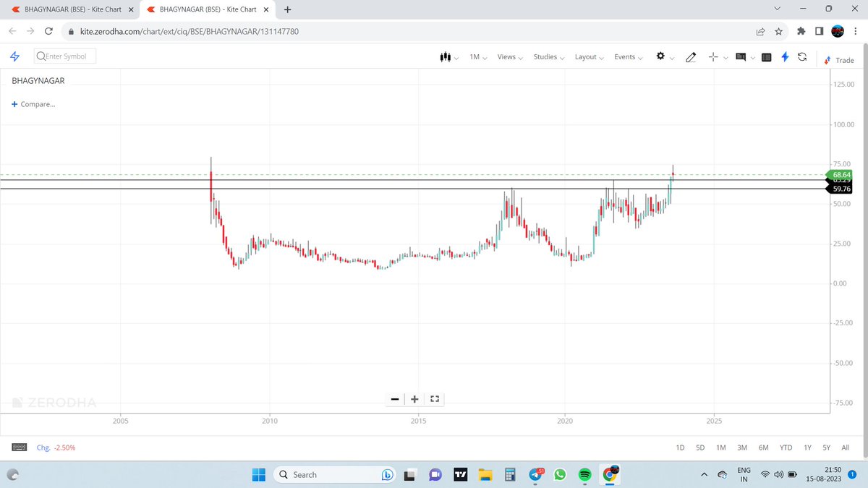Open Spotify from the taskbar
Viewport: 868px width, 488px height.
point(585,474)
